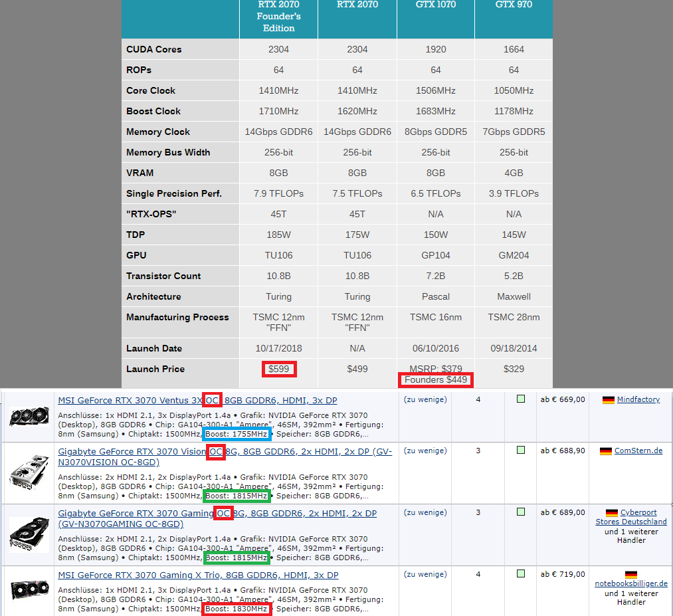
Task: Open Gigabyte GeForce RTX 3070 Vision OC link
Action: (x=225, y=457)
